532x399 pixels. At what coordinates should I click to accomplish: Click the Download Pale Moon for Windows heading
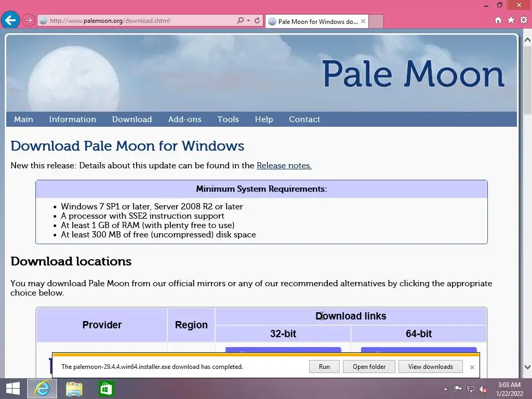(127, 146)
